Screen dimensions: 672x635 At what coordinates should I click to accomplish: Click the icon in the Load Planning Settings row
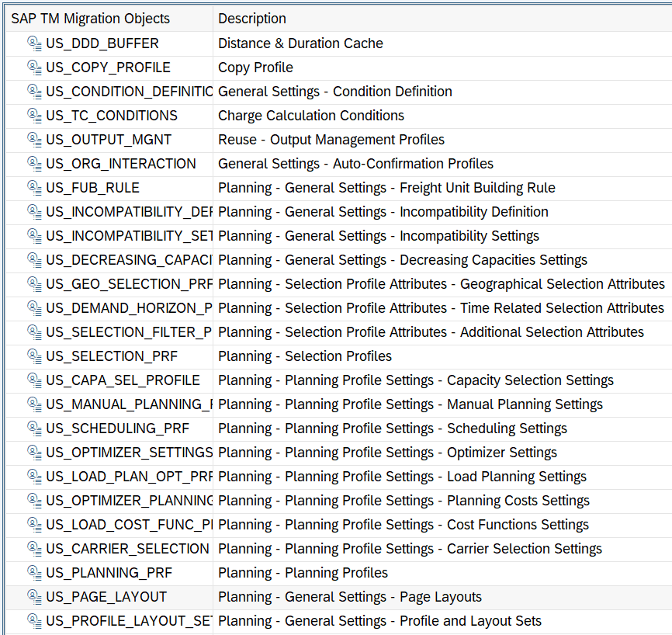click(34, 477)
